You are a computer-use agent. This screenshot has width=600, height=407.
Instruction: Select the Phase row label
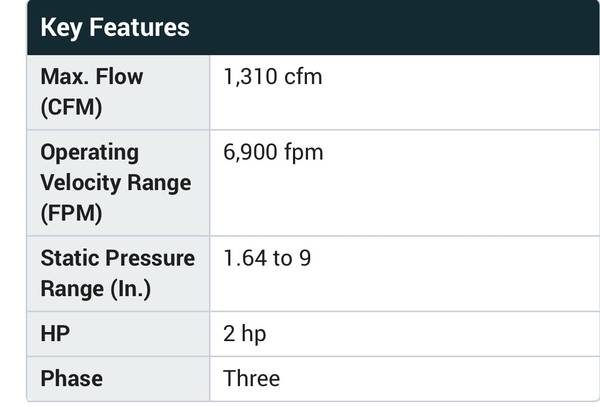(x=71, y=379)
